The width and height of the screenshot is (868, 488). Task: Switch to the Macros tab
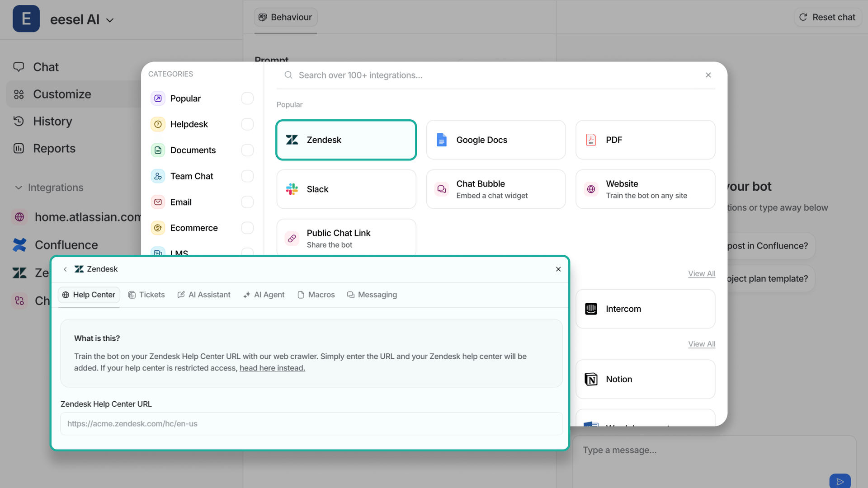(x=316, y=295)
